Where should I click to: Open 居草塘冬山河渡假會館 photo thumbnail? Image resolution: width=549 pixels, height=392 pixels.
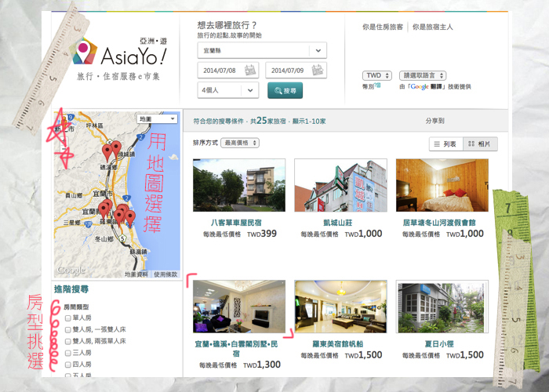tap(442, 185)
